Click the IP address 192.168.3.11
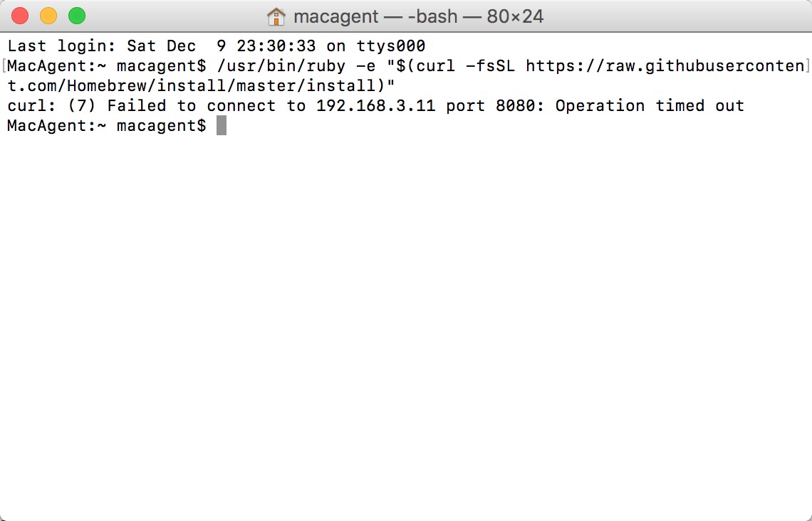Viewport: 812px width, 521px height. 376,105
